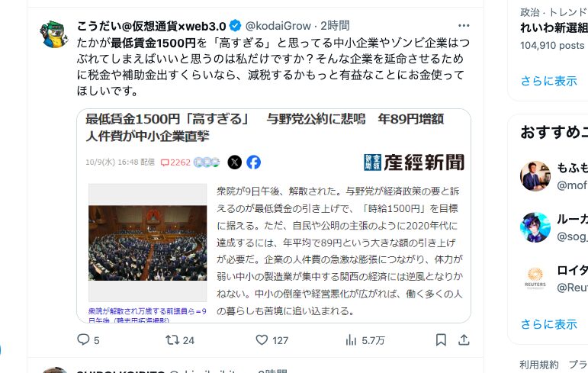Bookmark the kodaiGrow tweet

pyautogui.click(x=441, y=340)
